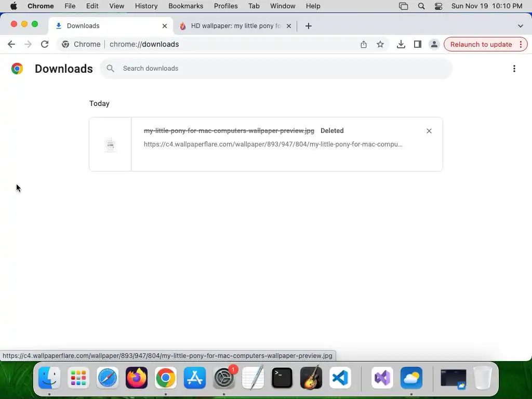
Task: Close the Downloads tab
Action: click(x=165, y=26)
